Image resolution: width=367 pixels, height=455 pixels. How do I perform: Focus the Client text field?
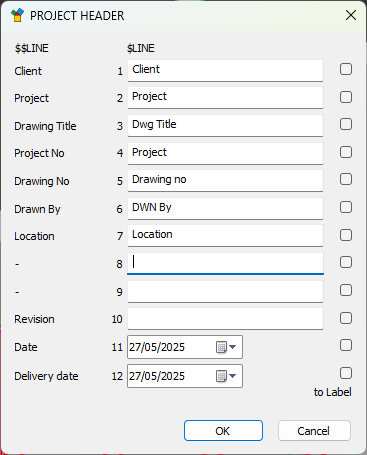coord(225,70)
